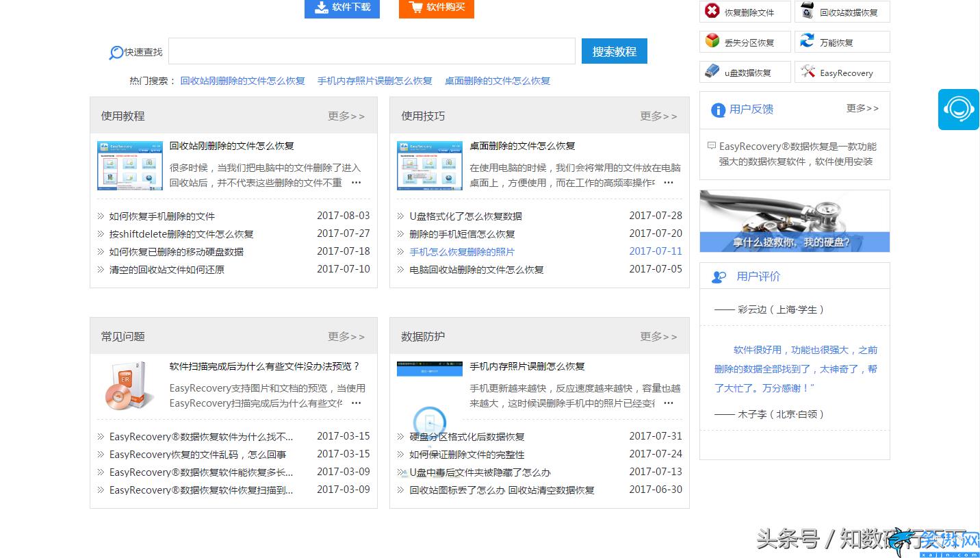Open the 万能恢复 blue arrows icon
This screenshot has width=980, height=558.
click(x=808, y=41)
